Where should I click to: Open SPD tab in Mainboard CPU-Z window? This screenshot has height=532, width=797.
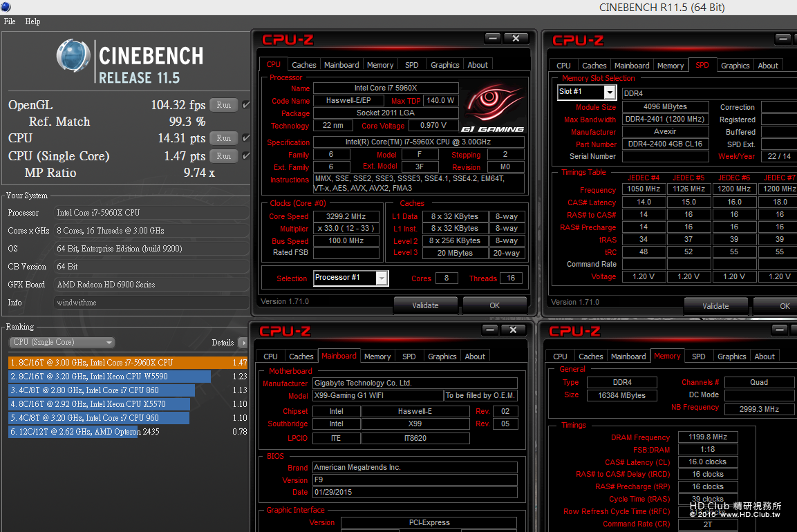tap(409, 357)
